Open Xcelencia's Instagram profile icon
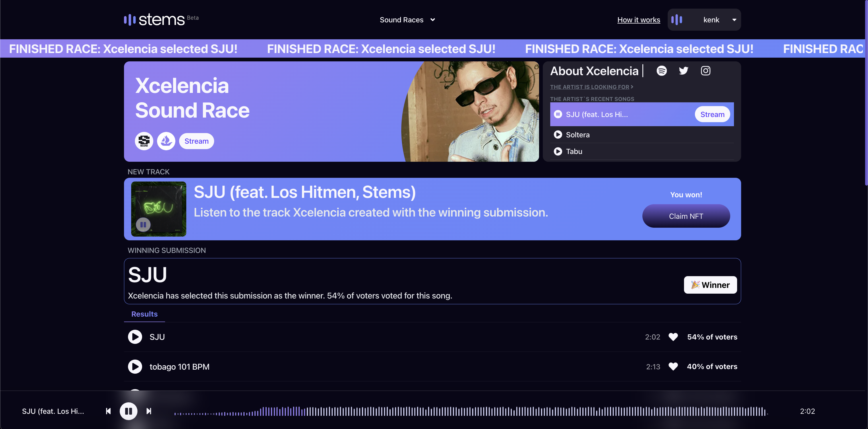This screenshot has height=429, width=868. point(705,71)
